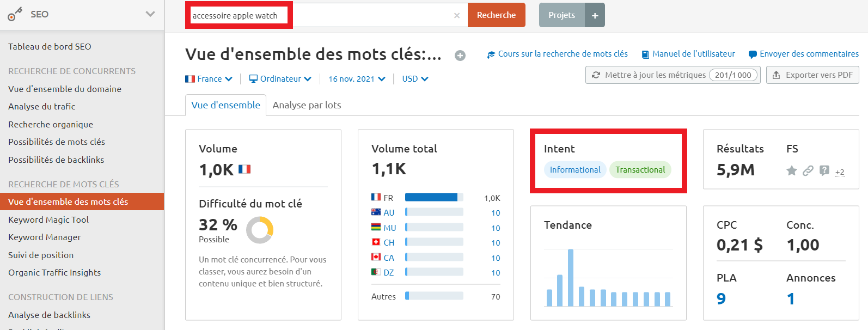Click the FR volume bar
The width and height of the screenshot is (868, 330).
(x=434, y=197)
